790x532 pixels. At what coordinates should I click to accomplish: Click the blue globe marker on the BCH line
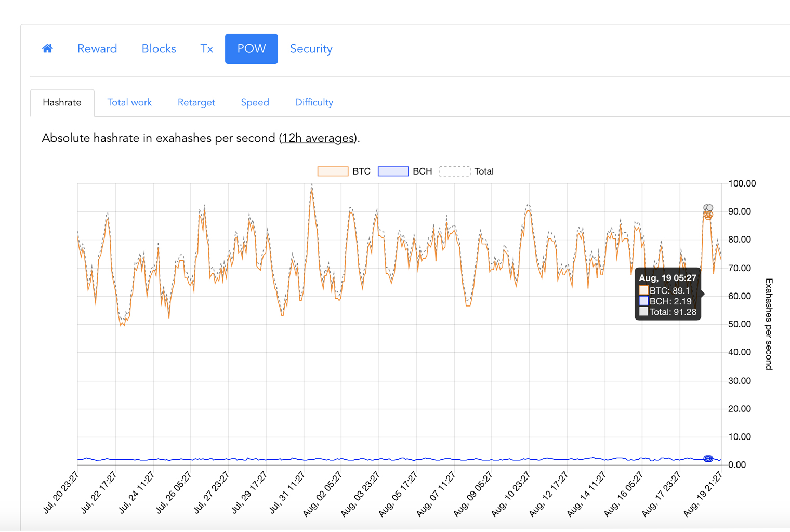click(708, 458)
